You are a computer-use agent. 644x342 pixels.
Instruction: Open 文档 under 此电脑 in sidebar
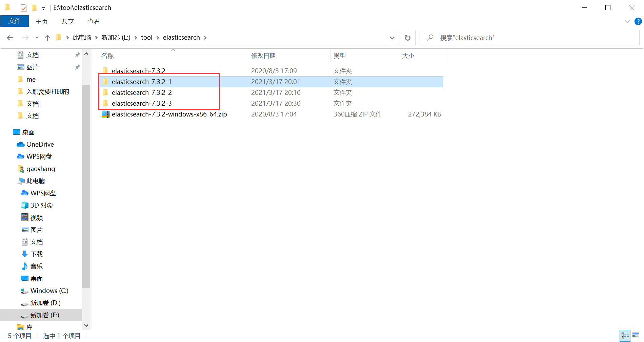coord(37,242)
